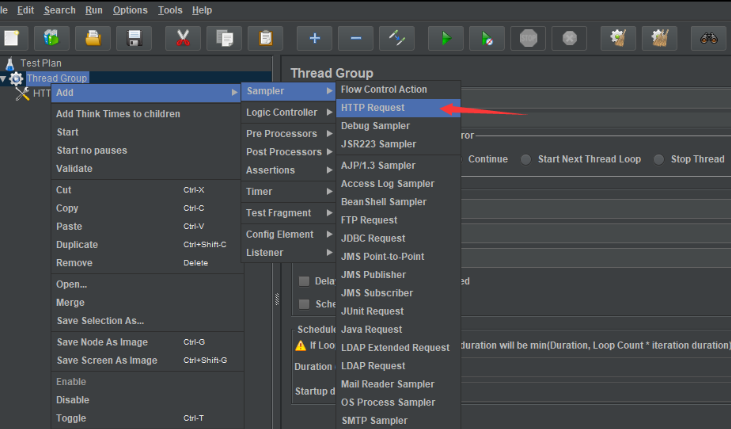Expand the Pre Processors submenu
This screenshot has width=731, height=429.
click(289, 134)
